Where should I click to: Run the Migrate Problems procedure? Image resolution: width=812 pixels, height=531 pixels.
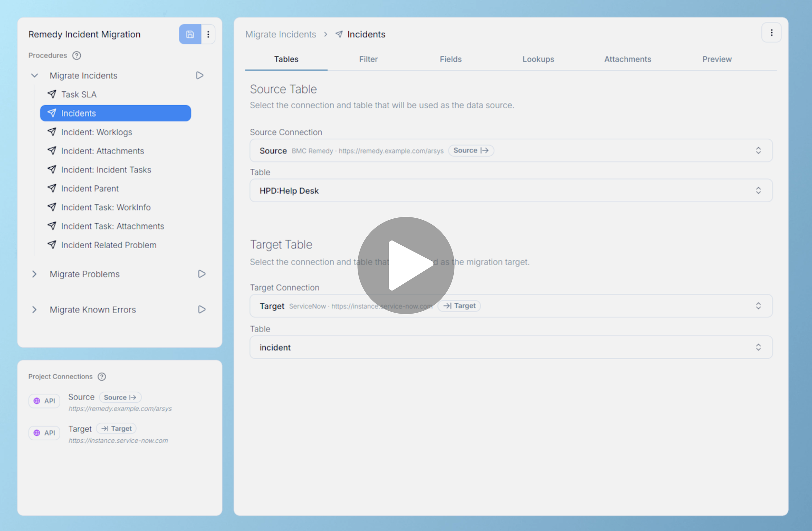202,274
